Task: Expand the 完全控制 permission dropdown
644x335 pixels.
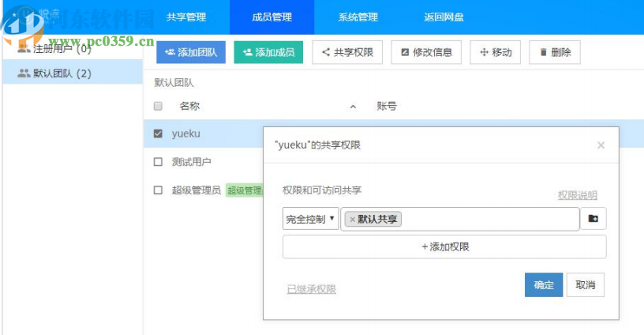Action: tap(310, 219)
